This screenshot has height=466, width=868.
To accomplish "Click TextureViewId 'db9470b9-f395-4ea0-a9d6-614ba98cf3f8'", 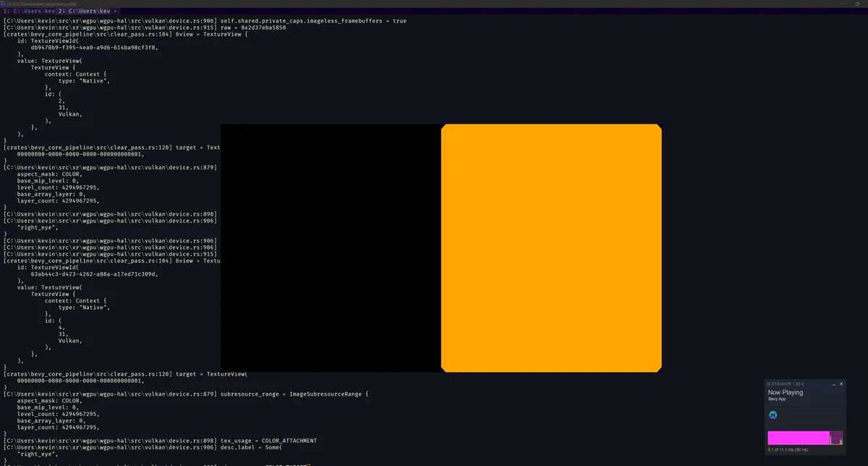I will pos(94,47).
